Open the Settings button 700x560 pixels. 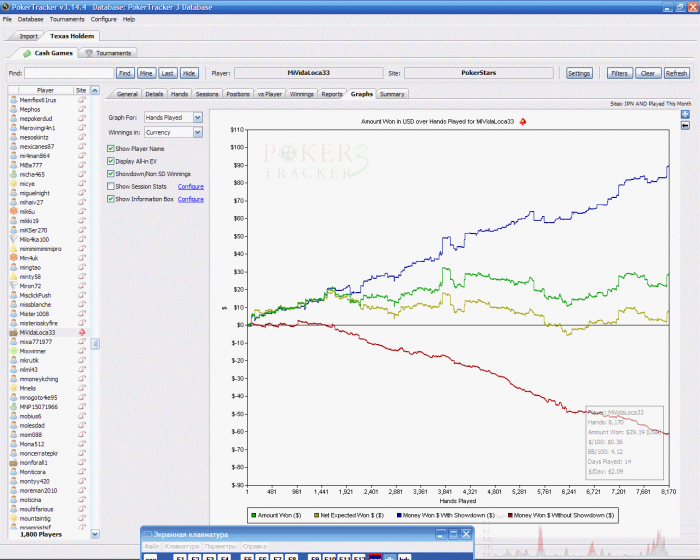pos(579,73)
